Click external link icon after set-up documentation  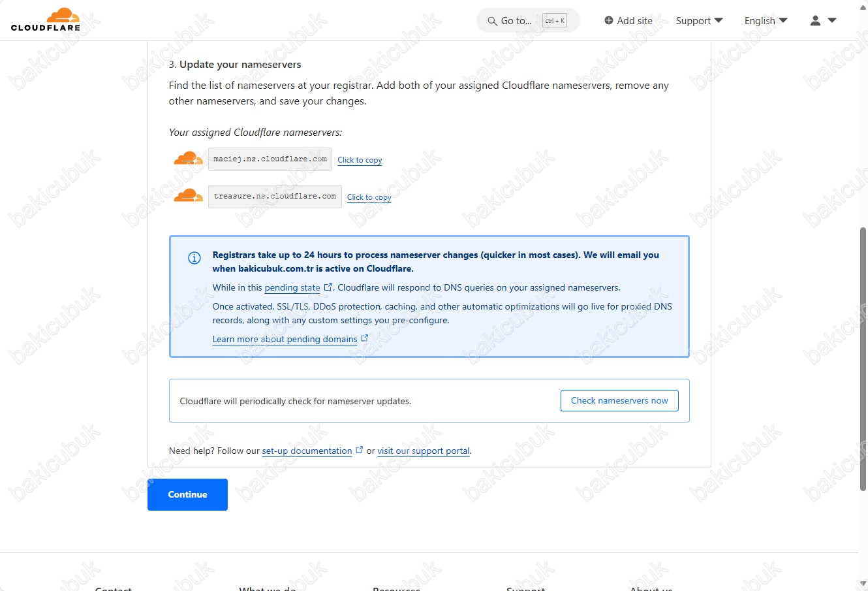click(x=359, y=449)
